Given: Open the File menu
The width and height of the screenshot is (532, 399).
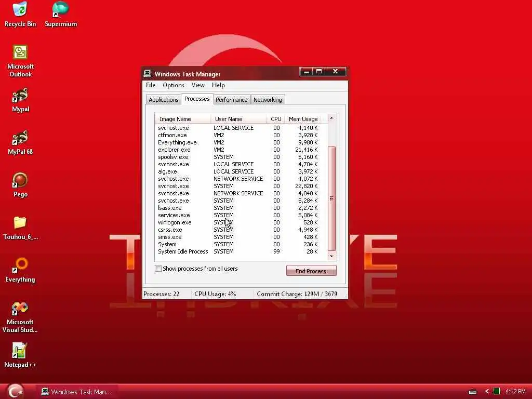Looking at the screenshot, I should [151, 85].
